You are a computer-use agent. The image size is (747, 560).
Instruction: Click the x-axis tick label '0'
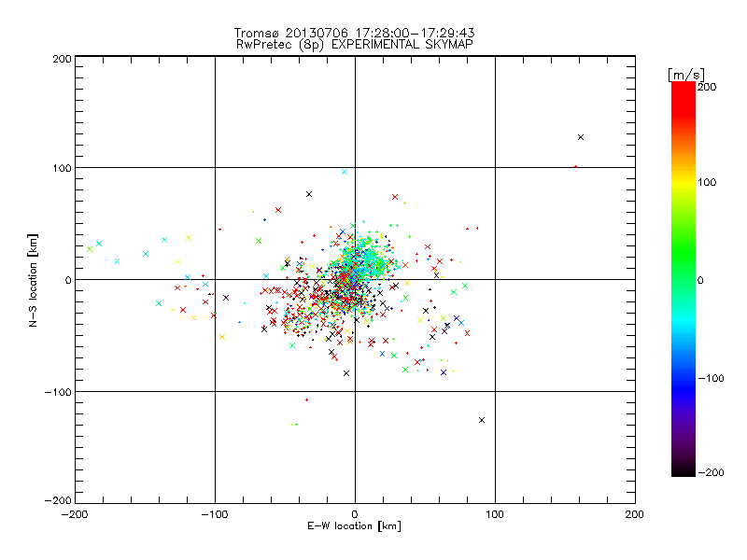355,514
